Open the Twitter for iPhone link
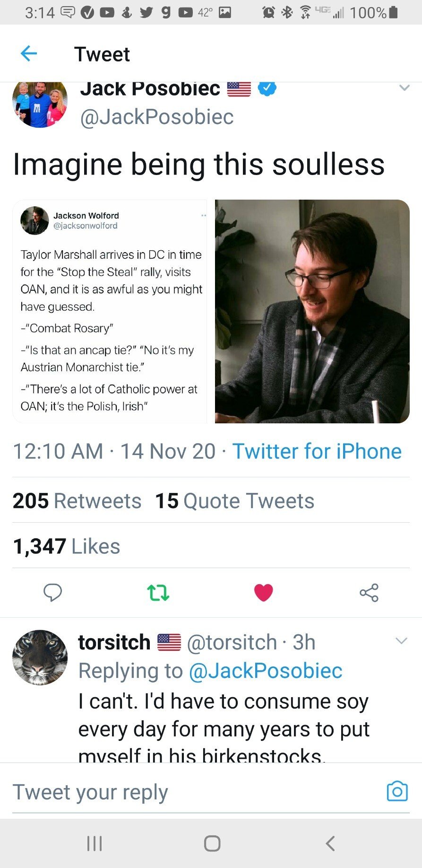 [x=317, y=451]
